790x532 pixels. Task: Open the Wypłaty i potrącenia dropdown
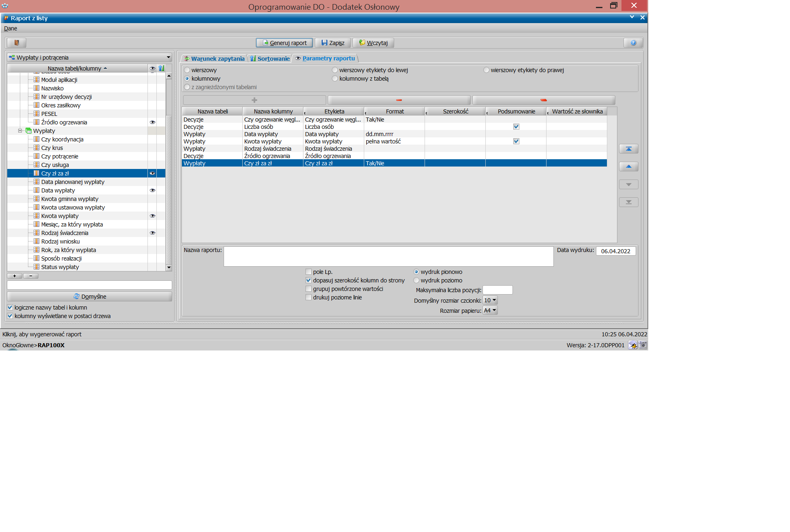[90, 58]
